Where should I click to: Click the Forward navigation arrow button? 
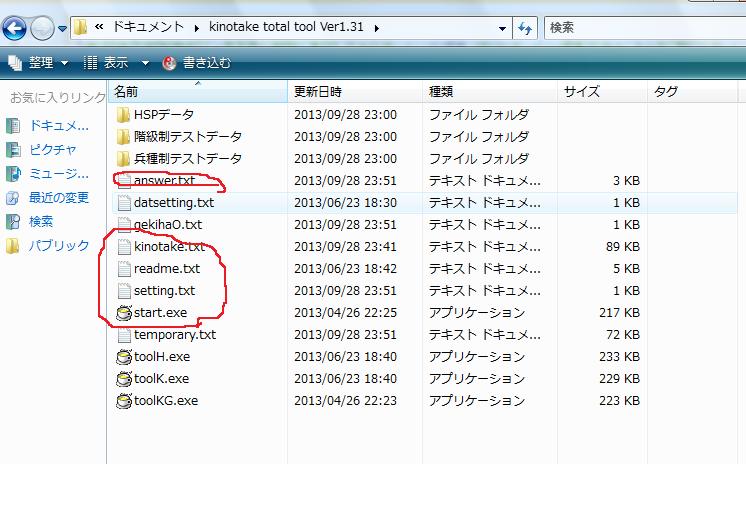coord(42,29)
